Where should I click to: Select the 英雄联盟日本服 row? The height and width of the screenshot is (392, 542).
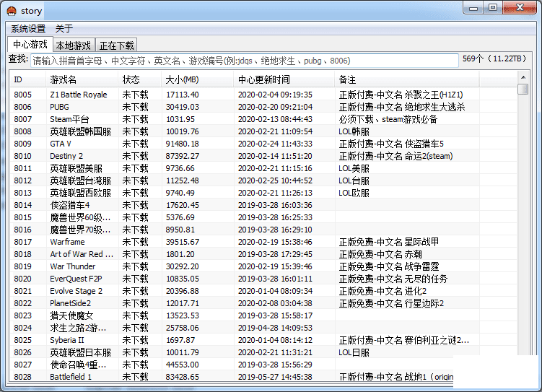coord(263,352)
